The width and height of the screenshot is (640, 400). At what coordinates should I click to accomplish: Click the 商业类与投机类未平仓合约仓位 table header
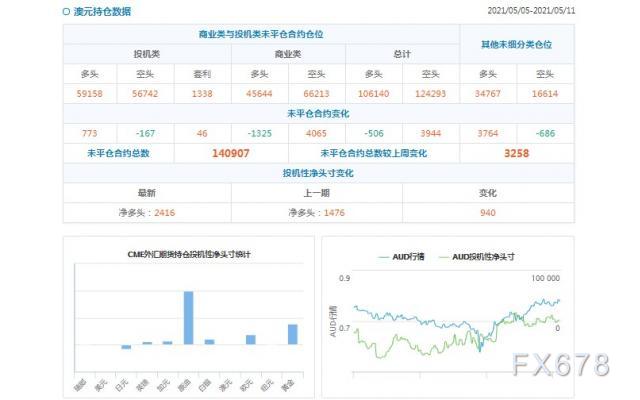pos(261,34)
